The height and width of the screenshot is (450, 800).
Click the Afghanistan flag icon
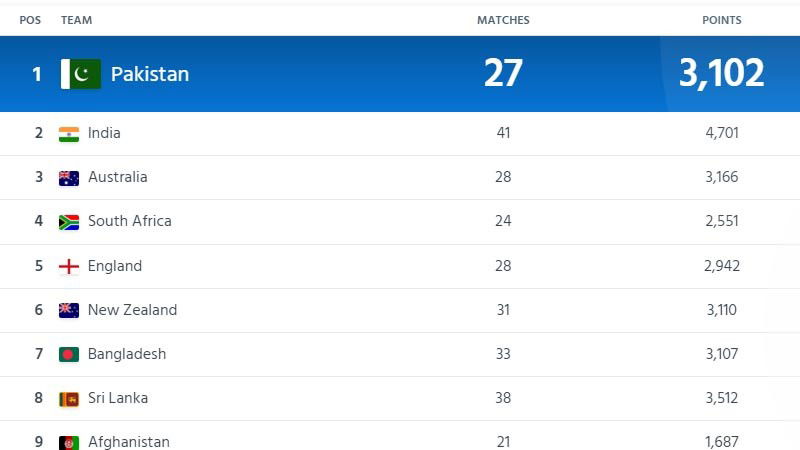pyautogui.click(x=69, y=442)
